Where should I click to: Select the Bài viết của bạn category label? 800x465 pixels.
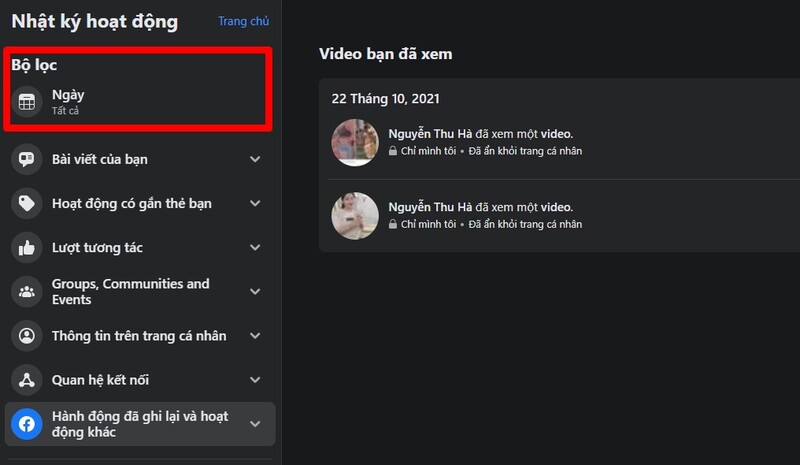point(99,159)
